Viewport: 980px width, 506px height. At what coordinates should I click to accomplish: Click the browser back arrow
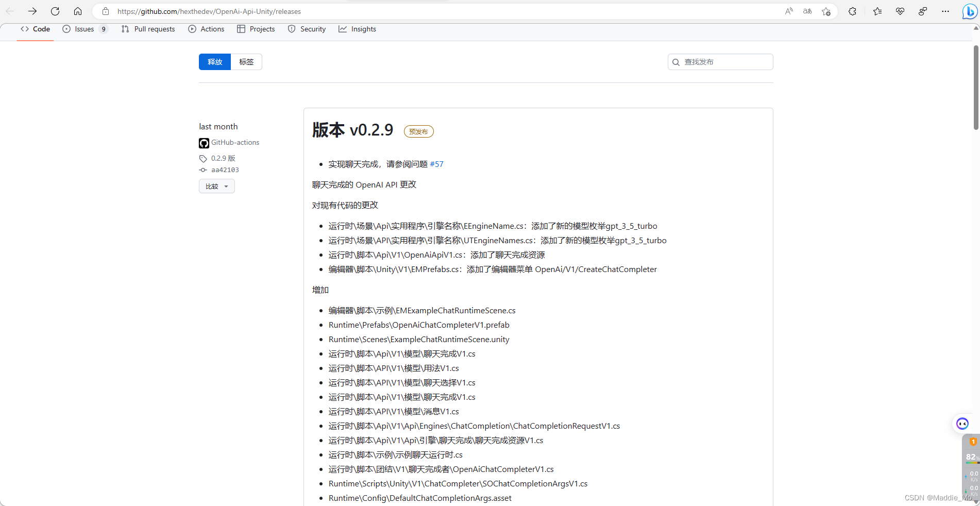(x=10, y=11)
